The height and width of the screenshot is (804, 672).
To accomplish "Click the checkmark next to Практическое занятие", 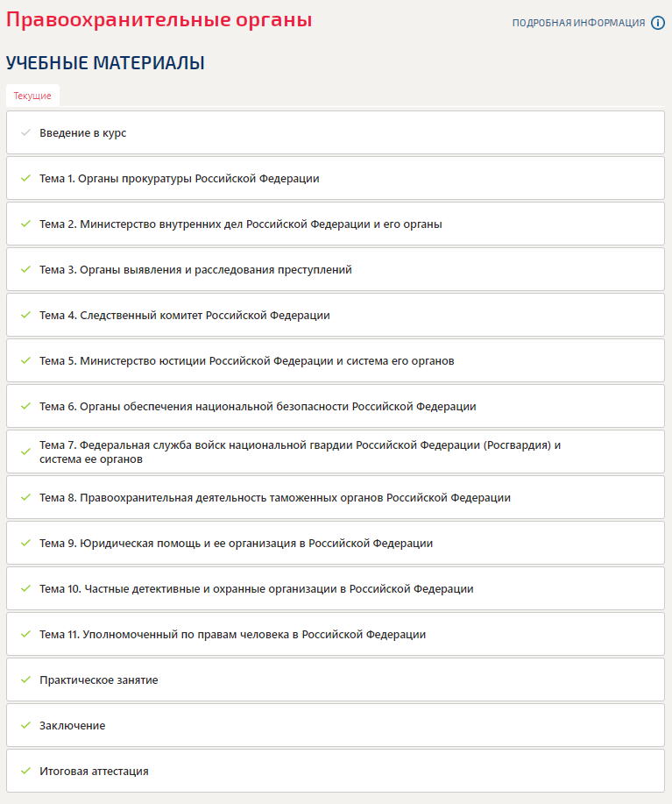I will (x=25, y=679).
